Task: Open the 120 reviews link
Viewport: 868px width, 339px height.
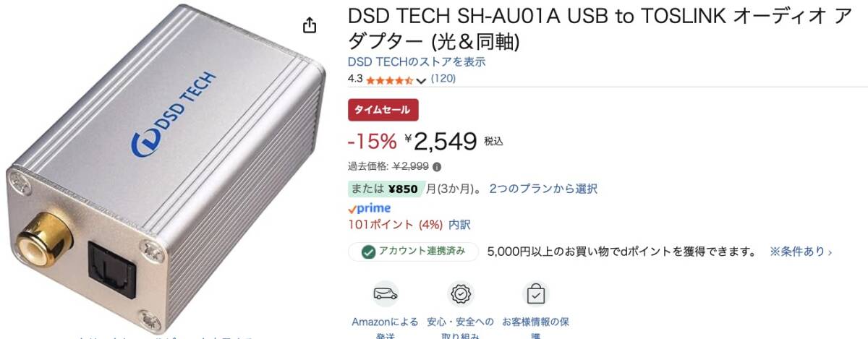Action: pos(443,79)
